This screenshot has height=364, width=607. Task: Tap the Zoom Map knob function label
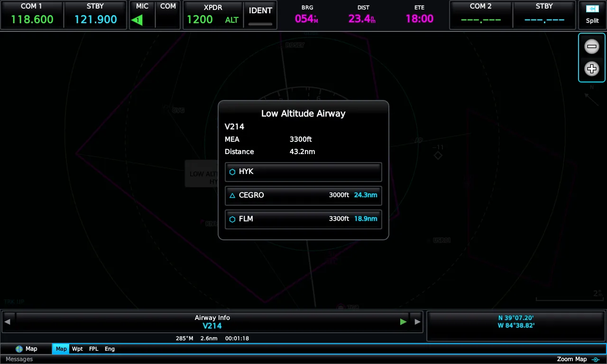point(578,359)
